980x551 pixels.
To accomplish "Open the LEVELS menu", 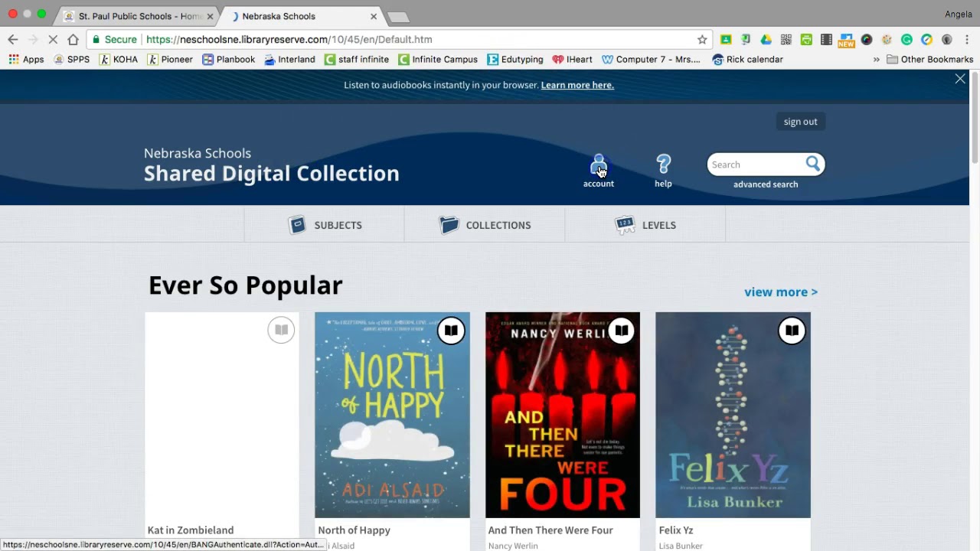I will 645,225.
